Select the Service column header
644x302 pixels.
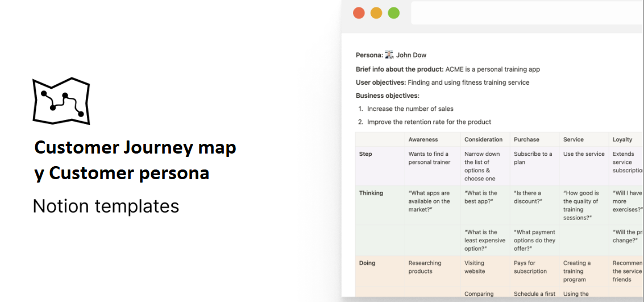(x=574, y=139)
